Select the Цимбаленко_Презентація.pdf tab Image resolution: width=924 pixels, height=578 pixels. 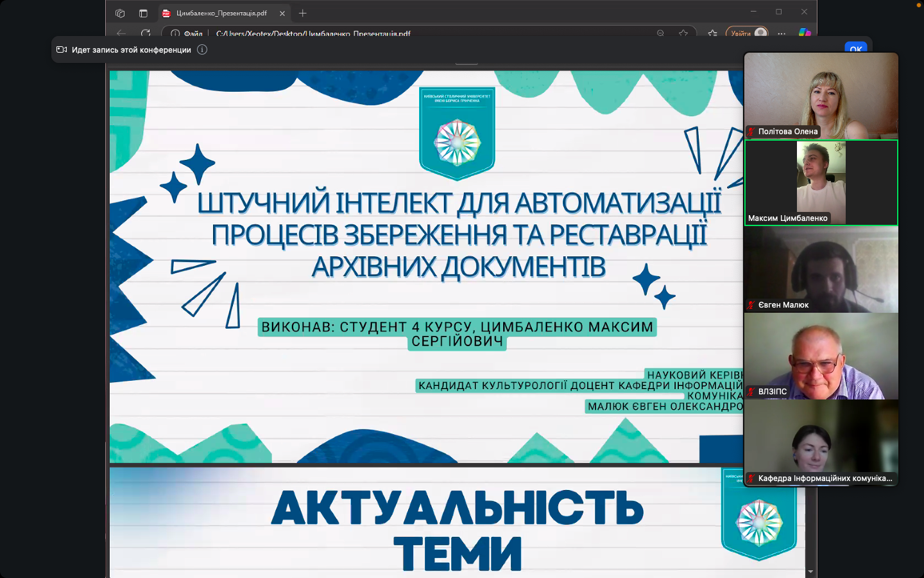[221, 13]
